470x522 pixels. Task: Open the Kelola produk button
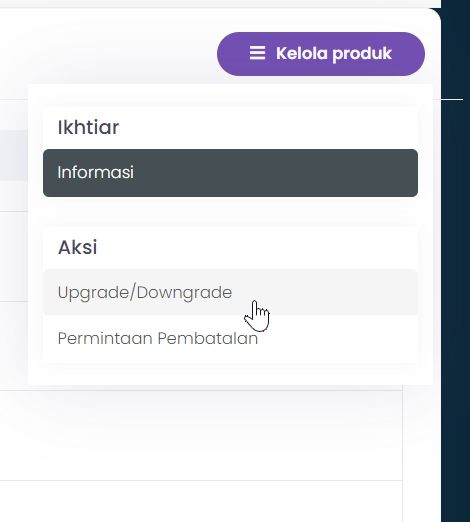321,54
